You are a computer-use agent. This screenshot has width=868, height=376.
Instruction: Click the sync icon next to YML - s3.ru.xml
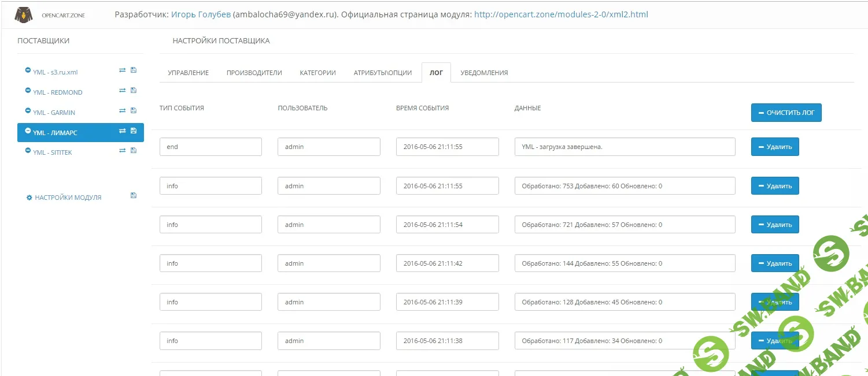[x=122, y=70]
